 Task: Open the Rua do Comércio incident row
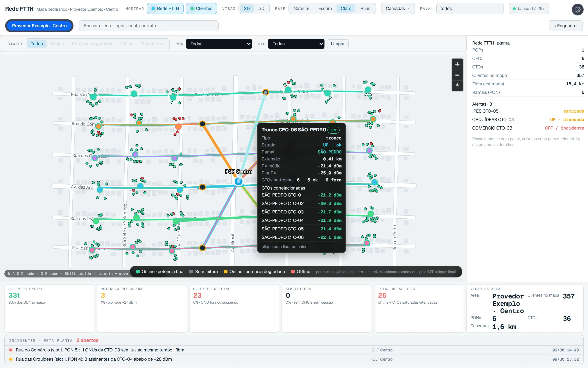tap(294, 350)
